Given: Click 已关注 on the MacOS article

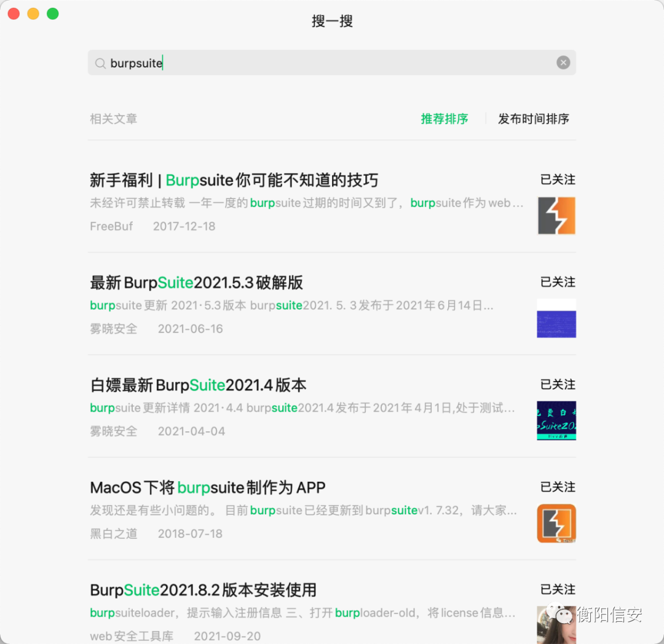Looking at the screenshot, I should tap(558, 487).
